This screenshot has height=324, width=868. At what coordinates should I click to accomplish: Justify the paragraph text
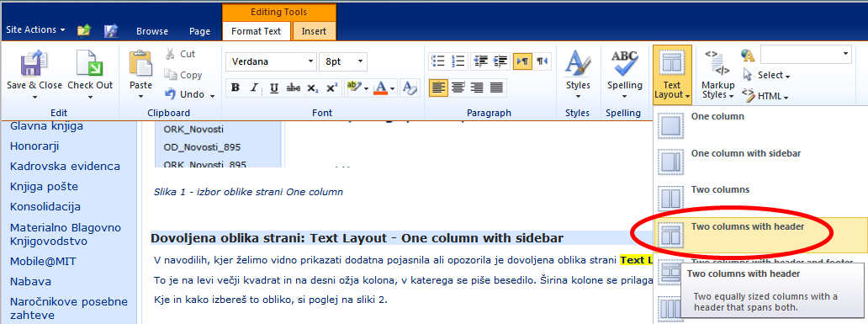pyautogui.click(x=496, y=88)
